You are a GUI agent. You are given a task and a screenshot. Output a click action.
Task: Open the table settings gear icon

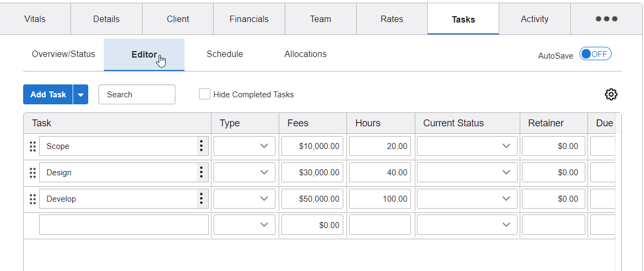(x=611, y=95)
